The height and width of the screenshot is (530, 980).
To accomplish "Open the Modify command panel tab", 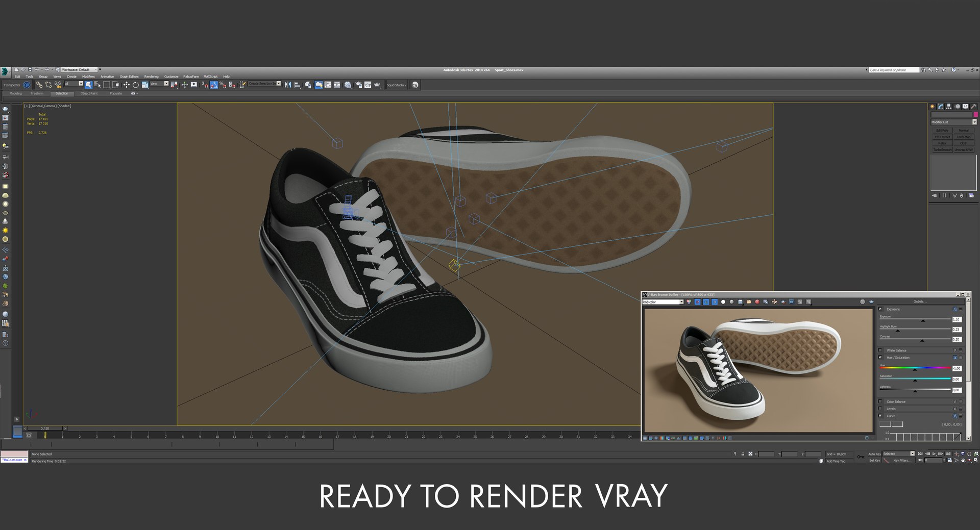I will (940, 107).
